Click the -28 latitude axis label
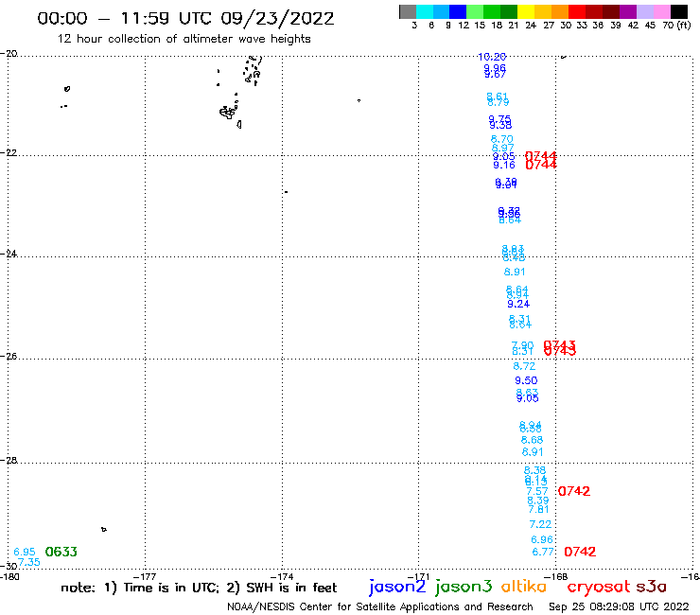Viewport: 700px width, 615px height. click(9, 460)
